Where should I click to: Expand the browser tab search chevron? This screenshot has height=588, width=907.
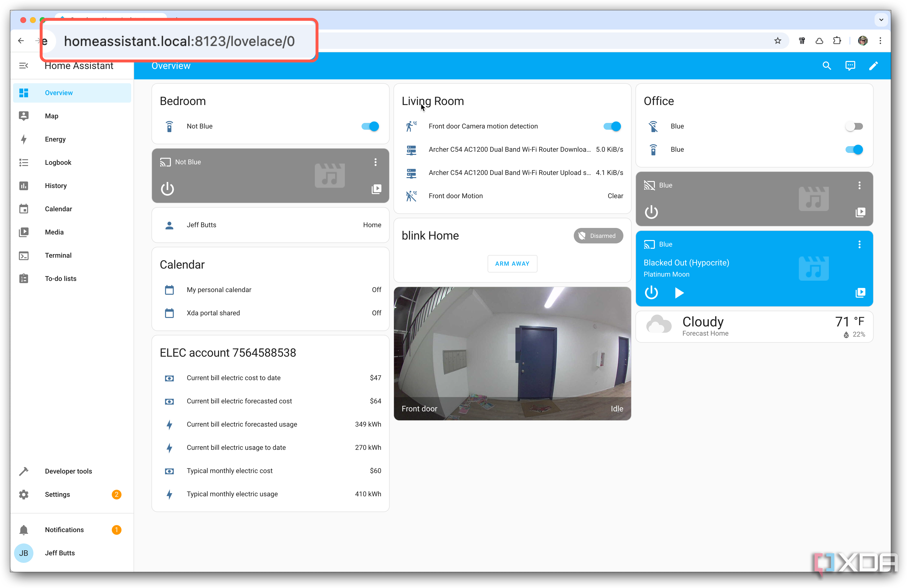click(881, 19)
